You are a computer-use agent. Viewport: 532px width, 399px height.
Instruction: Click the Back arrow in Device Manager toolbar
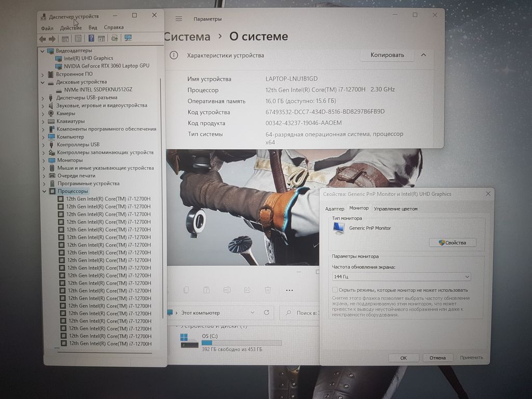[x=43, y=38]
